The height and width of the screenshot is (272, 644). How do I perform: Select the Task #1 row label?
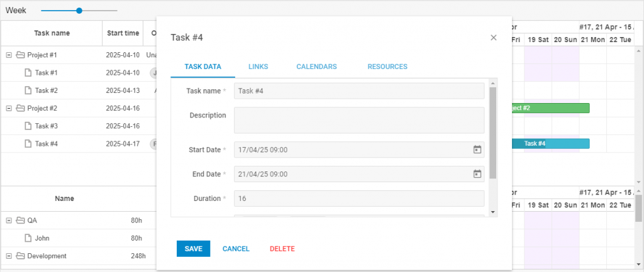click(x=46, y=73)
